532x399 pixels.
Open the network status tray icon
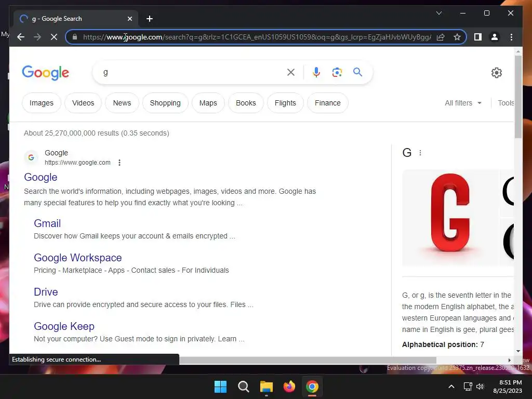click(468, 387)
